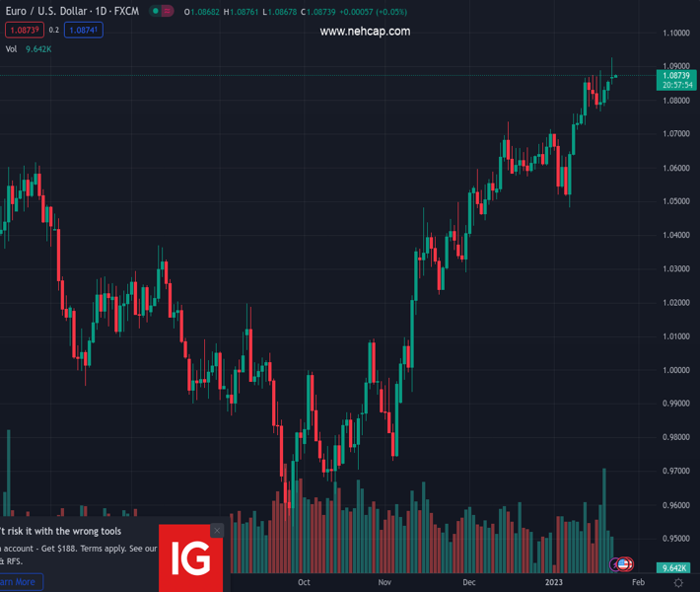The width and height of the screenshot is (700, 592).
Task: Click the Dec label on time axis
Action: point(468,582)
